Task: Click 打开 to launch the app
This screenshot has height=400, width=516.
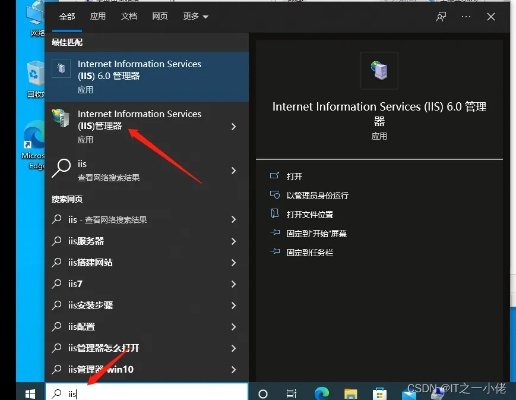Action: (294, 176)
